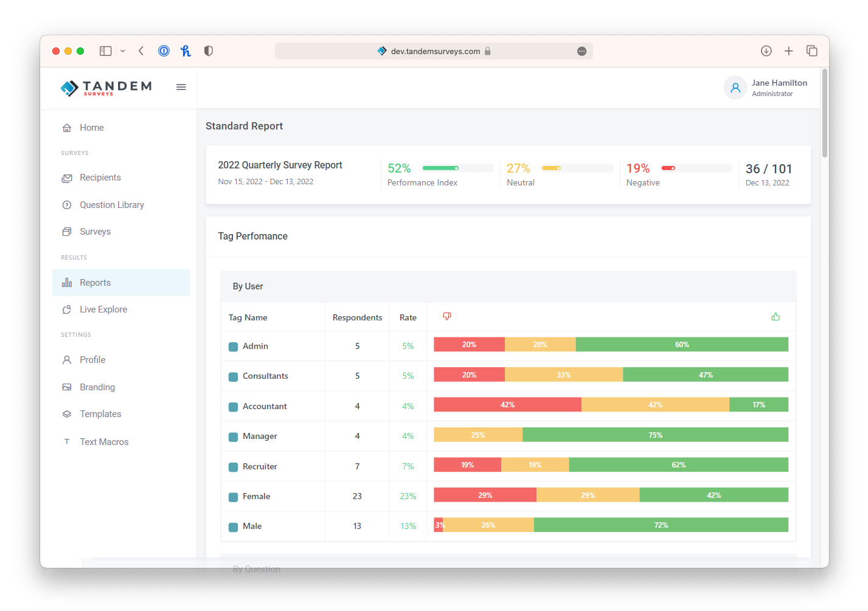Viewport: 868px width, 611px height.
Task: Click the thumbs-down icon above the chart column
Action: click(x=447, y=316)
